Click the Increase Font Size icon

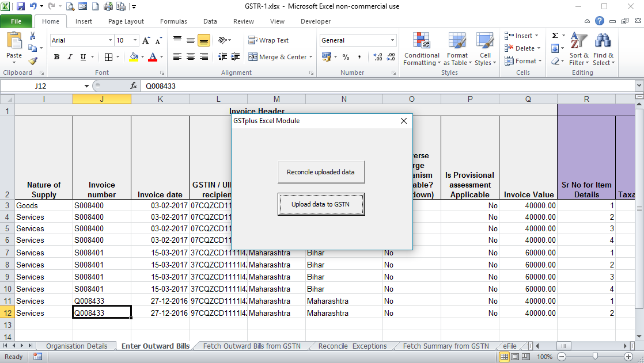[x=146, y=41]
